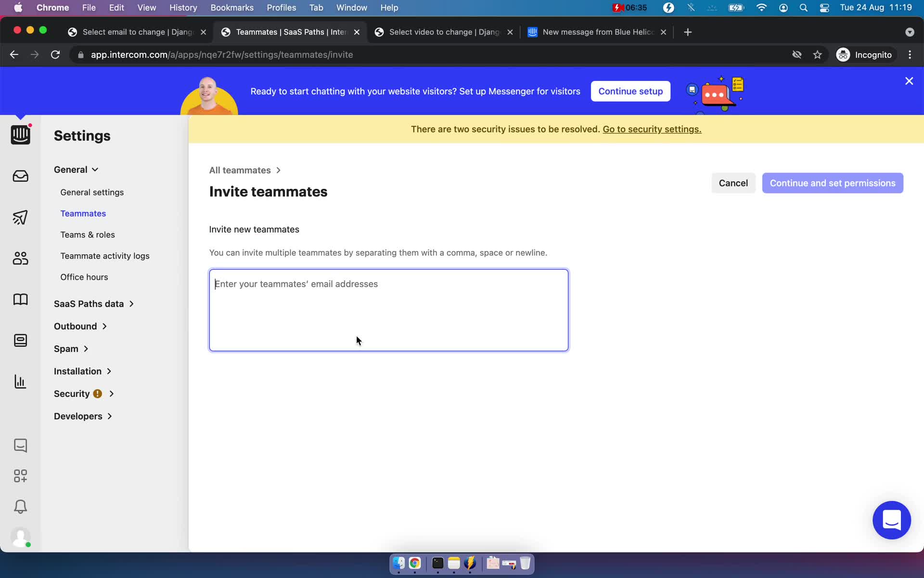This screenshot has height=578, width=924.
Task: Select Teammates menu item in sidebar
Action: tap(83, 213)
